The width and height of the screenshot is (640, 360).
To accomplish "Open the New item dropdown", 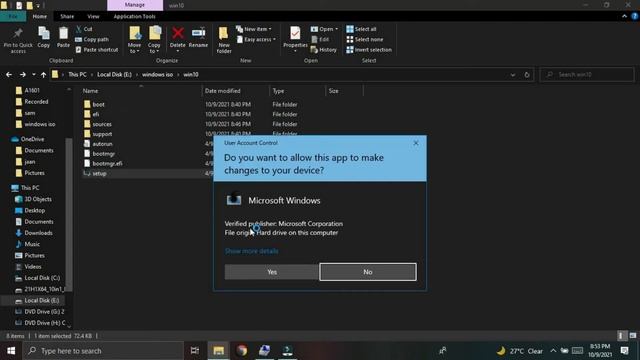I will pyautogui.click(x=254, y=29).
